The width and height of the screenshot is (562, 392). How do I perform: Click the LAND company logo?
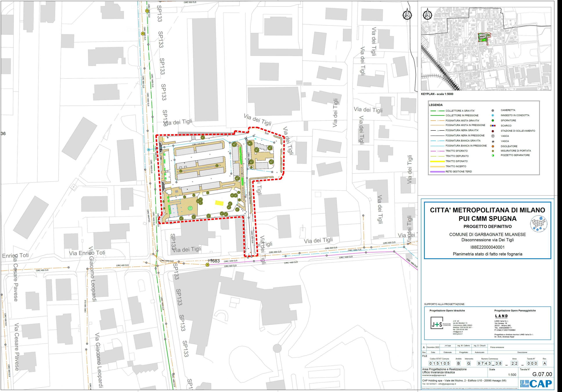point(501,316)
